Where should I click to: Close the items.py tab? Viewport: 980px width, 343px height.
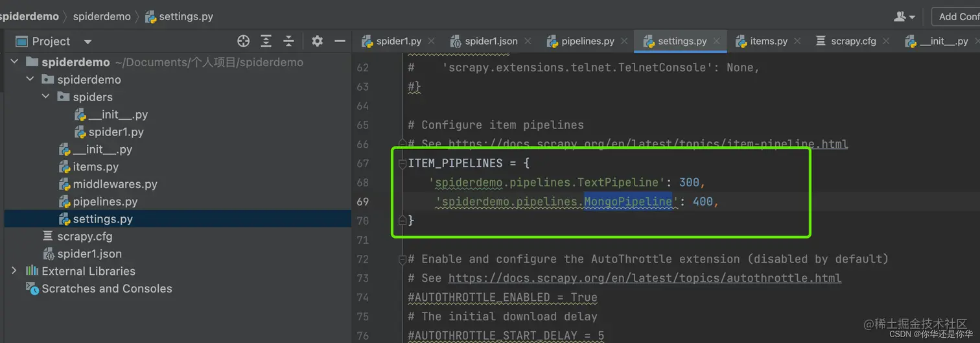pos(797,41)
